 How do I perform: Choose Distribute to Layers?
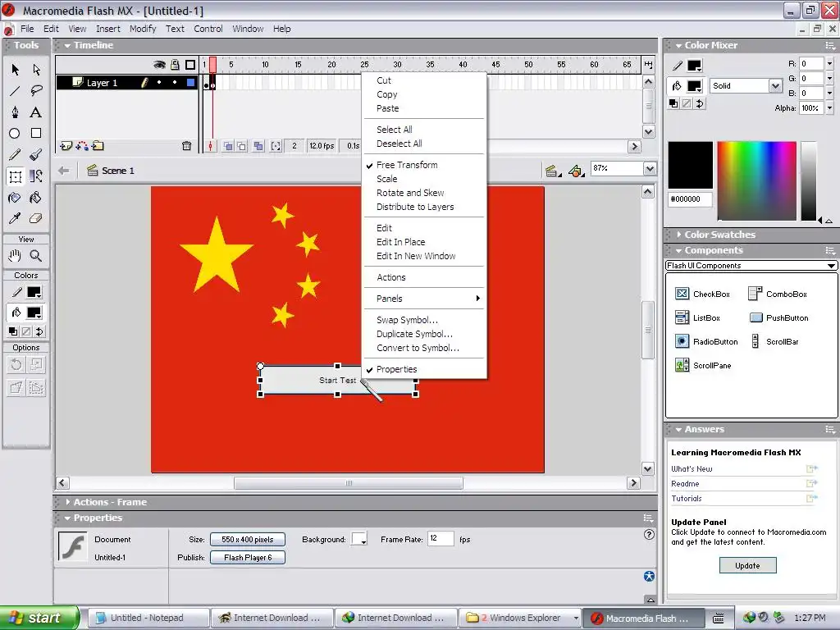pyautogui.click(x=415, y=207)
